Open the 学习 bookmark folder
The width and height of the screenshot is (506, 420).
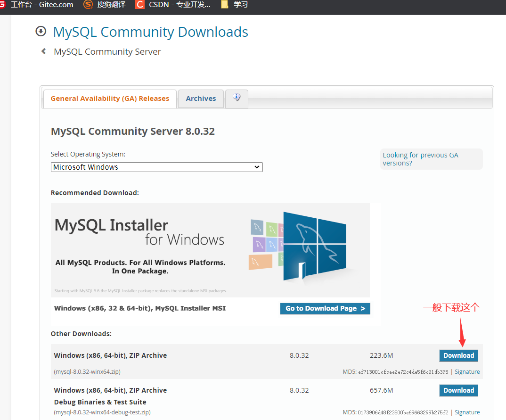(x=235, y=5)
